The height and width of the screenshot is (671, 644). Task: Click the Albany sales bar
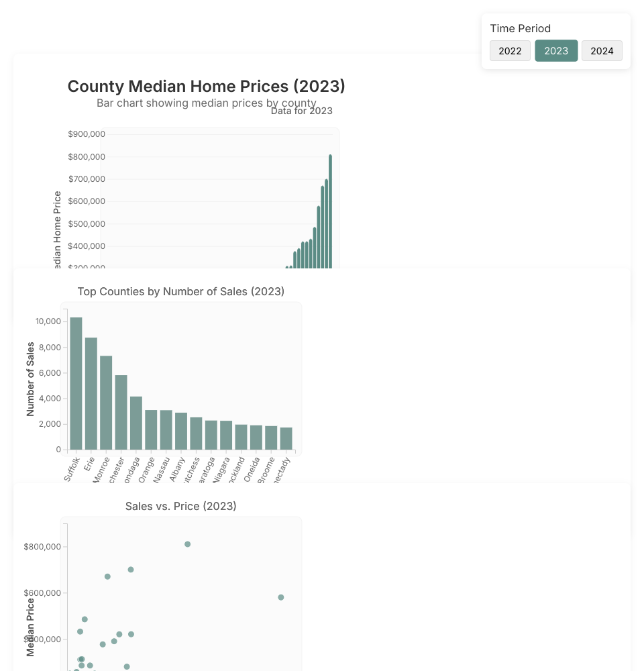click(181, 431)
